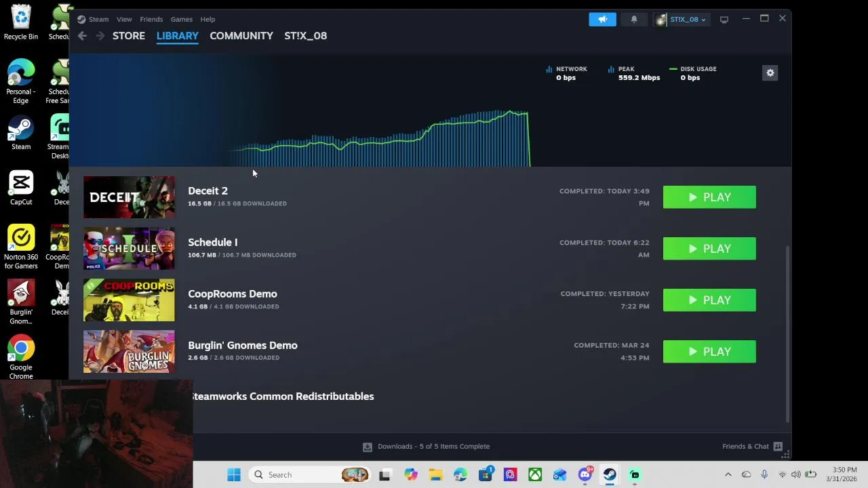
Task: Click the Steam taskbar icon
Action: tap(610, 475)
